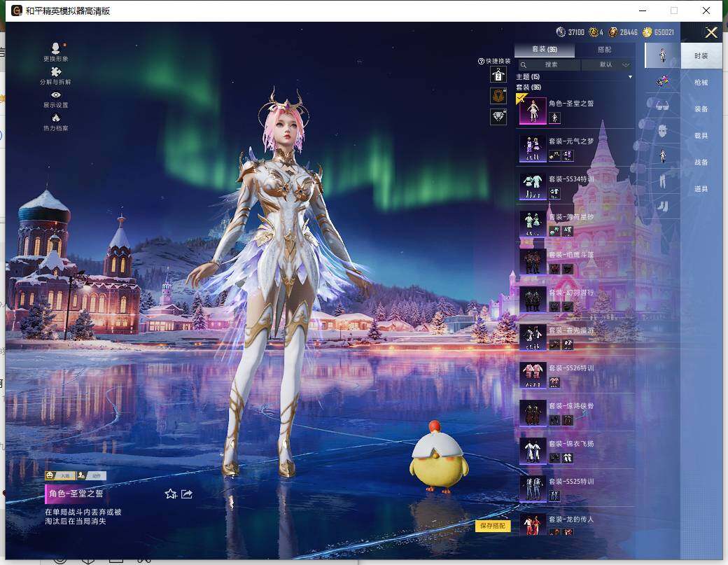
Task: Select the 套装-龙的传人 outfit thumbnail
Action: pyautogui.click(x=533, y=524)
